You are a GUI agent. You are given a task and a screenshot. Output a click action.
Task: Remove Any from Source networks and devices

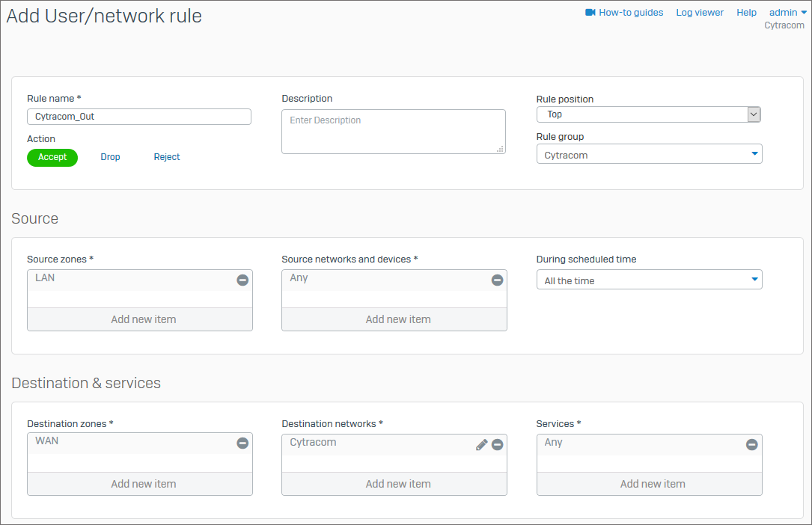497,280
